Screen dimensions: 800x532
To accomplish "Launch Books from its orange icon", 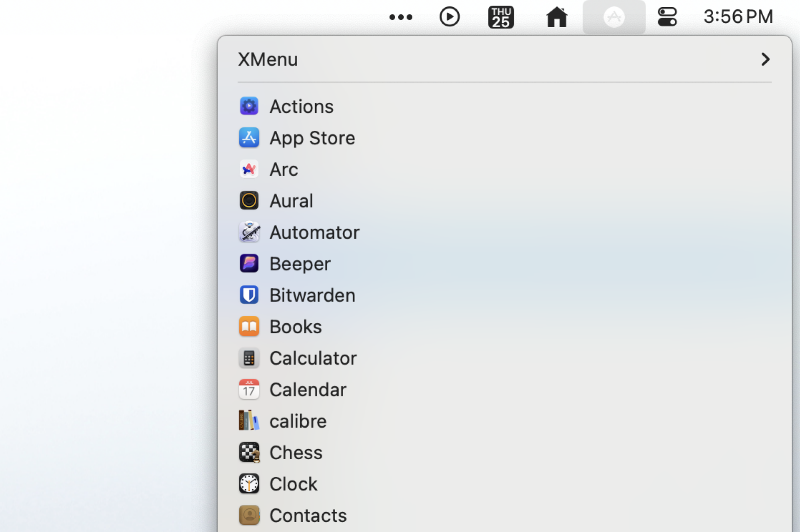I will [249, 327].
